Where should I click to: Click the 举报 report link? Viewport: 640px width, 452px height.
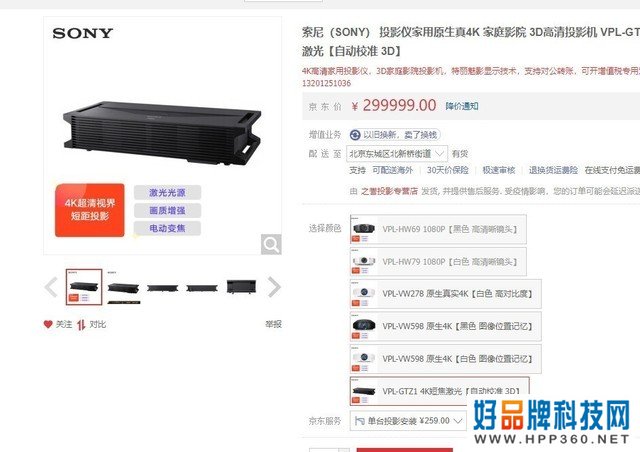pos(273,324)
